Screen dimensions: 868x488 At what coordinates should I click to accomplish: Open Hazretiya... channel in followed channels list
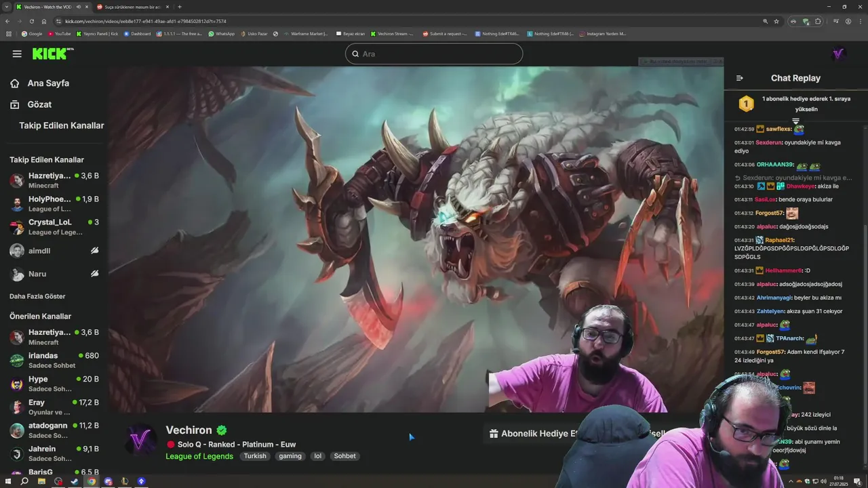[54, 180]
